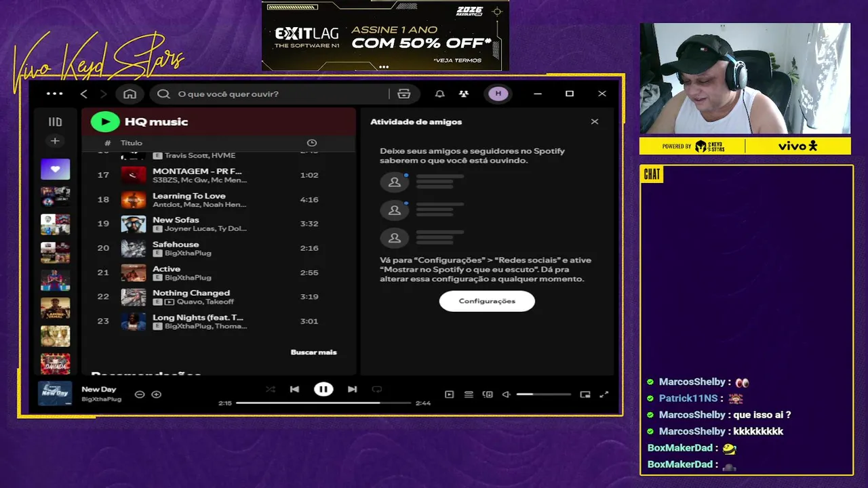Play the HQ music playlist
The height and width of the screenshot is (488, 868).
click(105, 121)
